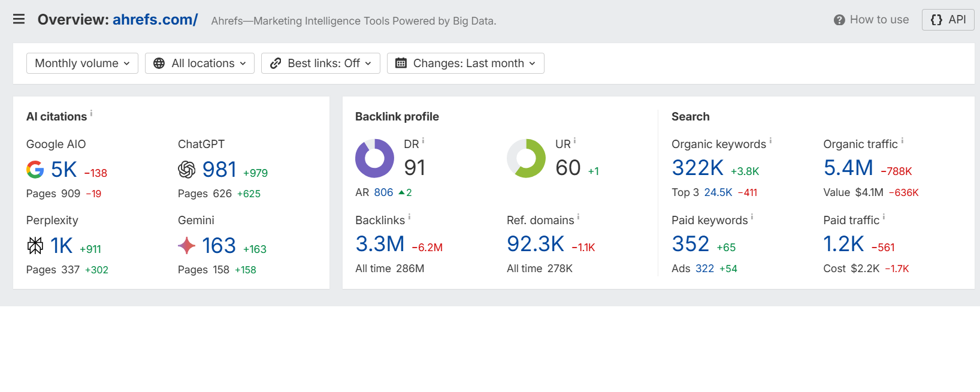
Task: Open Gemini 163 citations value
Action: pyautogui.click(x=219, y=246)
